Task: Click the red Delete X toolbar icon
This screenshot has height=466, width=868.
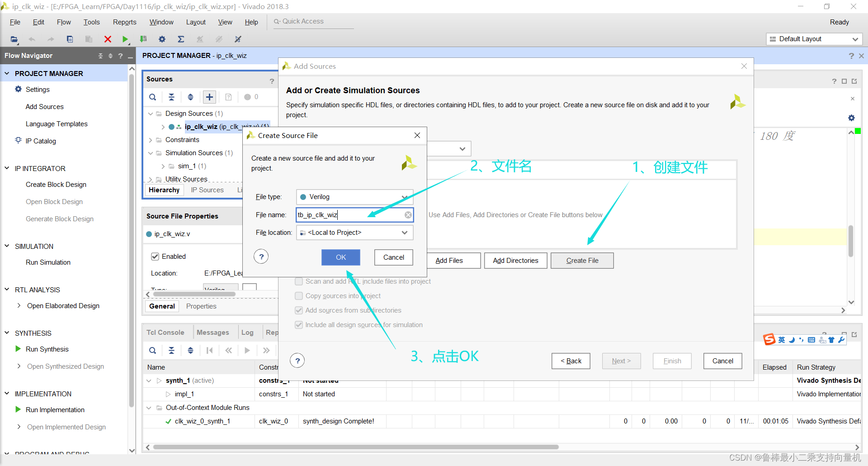Action: tap(108, 39)
